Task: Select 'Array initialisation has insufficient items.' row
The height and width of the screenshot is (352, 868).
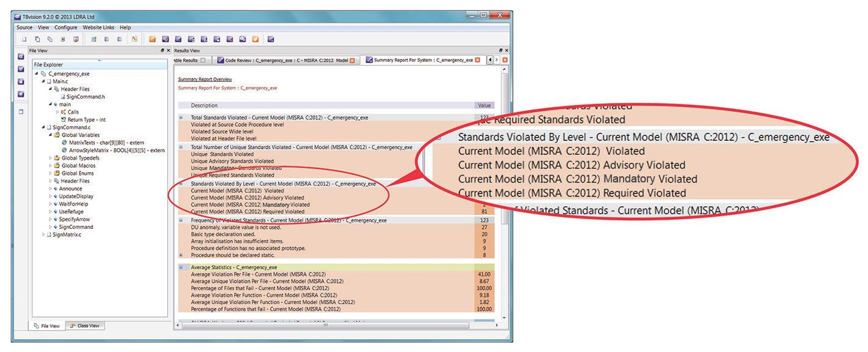Action: 336,241
